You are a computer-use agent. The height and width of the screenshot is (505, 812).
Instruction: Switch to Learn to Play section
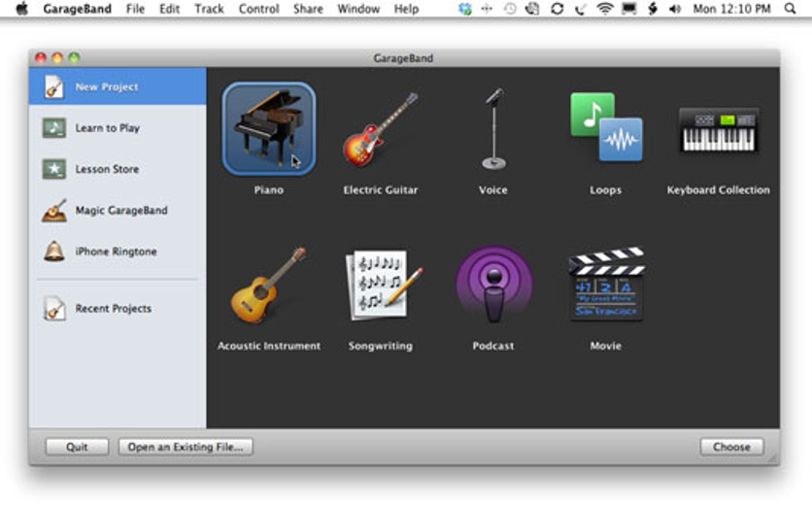(x=118, y=128)
